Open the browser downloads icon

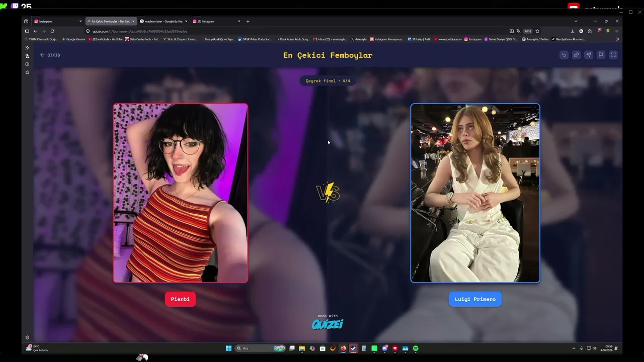coord(573,31)
